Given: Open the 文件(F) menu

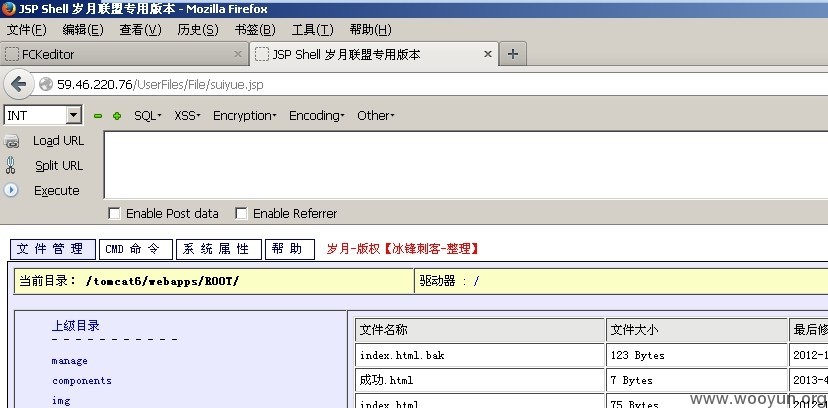Looking at the screenshot, I should click(x=26, y=30).
